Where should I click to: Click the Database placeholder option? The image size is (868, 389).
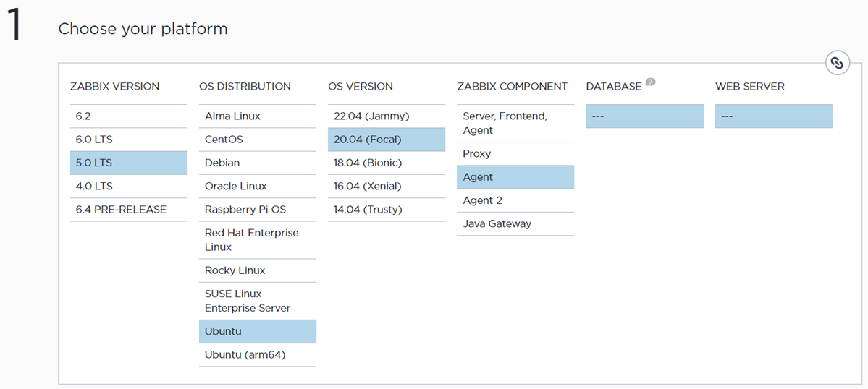click(x=644, y=116)
